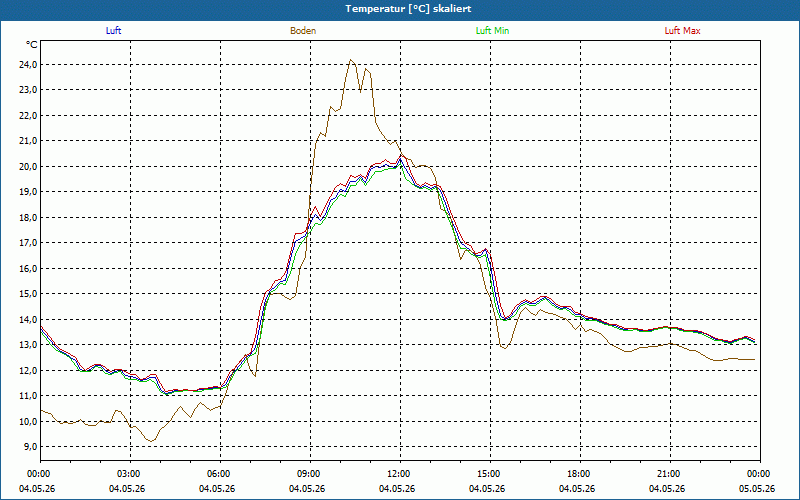Click the 14,0 y-axis value
This screenshot has width=800, height=500.
click(29, 320)
